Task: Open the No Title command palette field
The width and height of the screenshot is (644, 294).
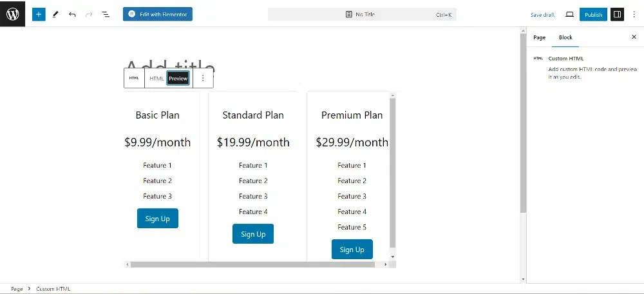Action: pos(362,14)
